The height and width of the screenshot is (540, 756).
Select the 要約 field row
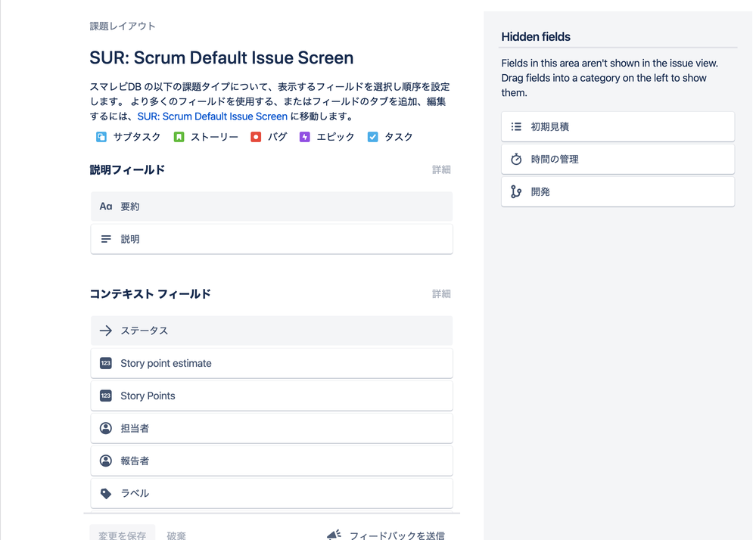272,206
